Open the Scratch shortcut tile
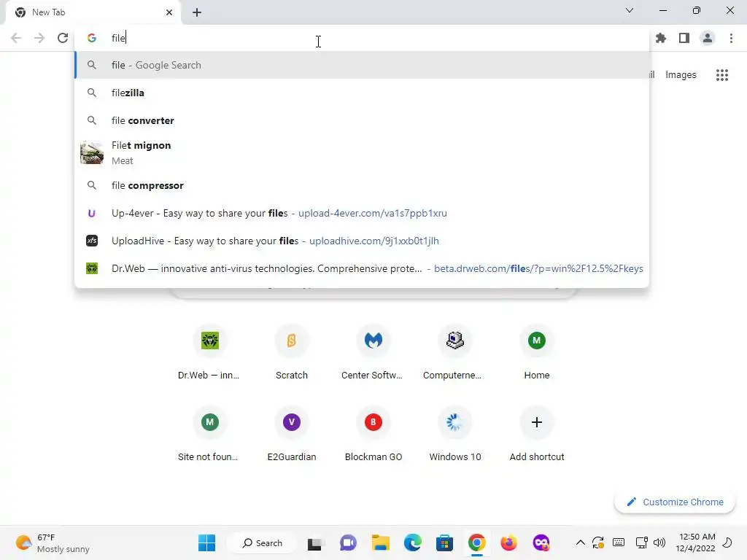 coord(292,352)
